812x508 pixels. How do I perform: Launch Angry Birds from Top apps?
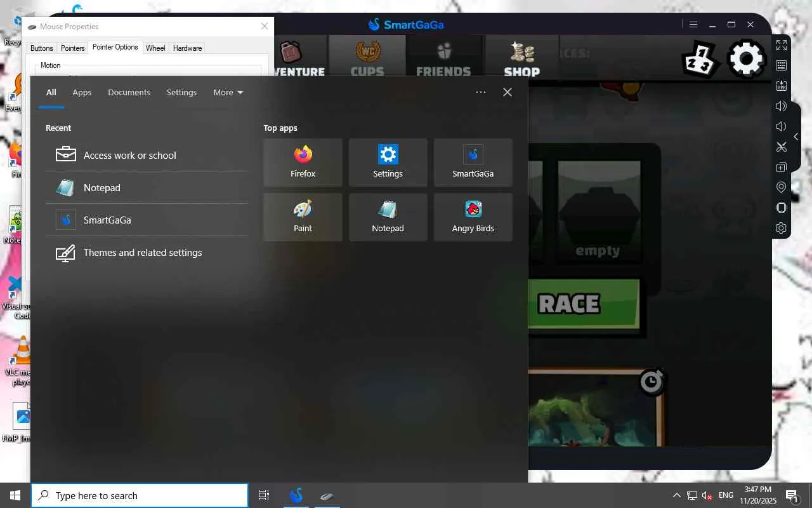[473, 217]
